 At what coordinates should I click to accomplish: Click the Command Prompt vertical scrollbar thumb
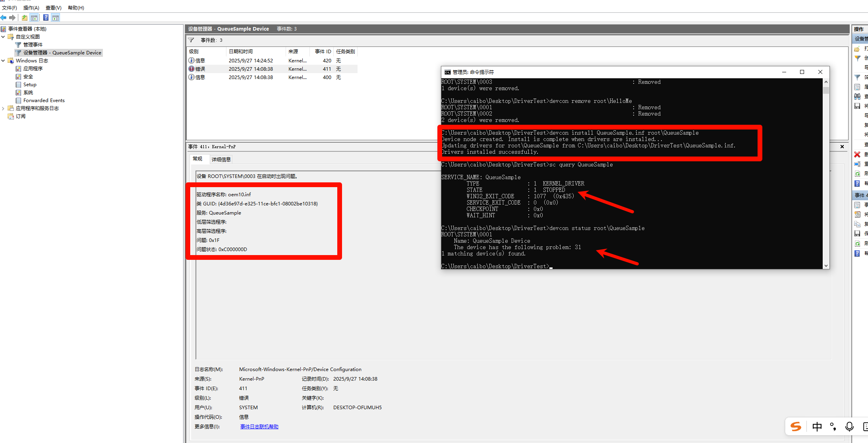tap(826, 90)
